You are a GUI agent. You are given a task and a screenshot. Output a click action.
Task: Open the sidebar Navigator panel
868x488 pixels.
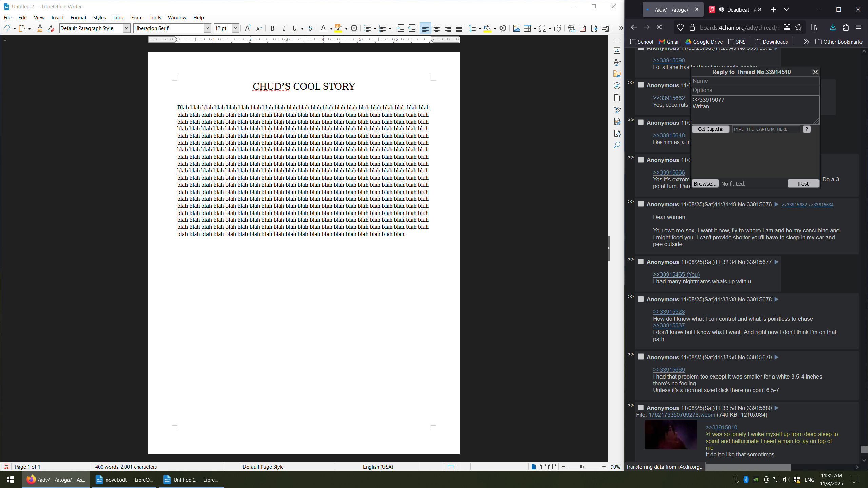pyautogui.click(x=617, y=86)
